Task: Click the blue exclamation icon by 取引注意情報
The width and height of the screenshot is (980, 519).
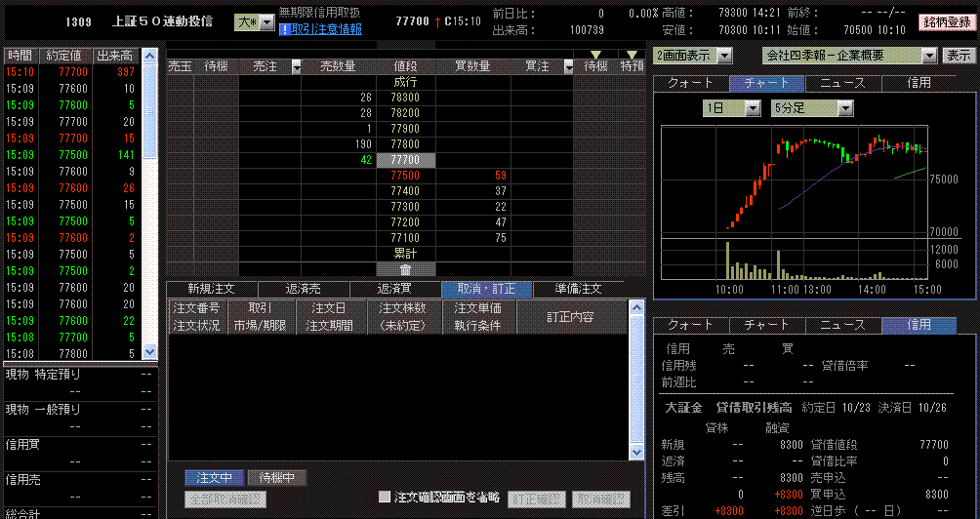Action: (284, 29)
